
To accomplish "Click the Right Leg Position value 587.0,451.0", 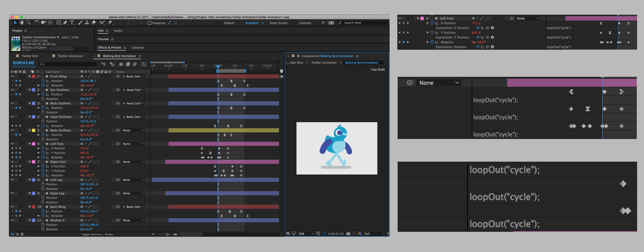I will point(89,198).
